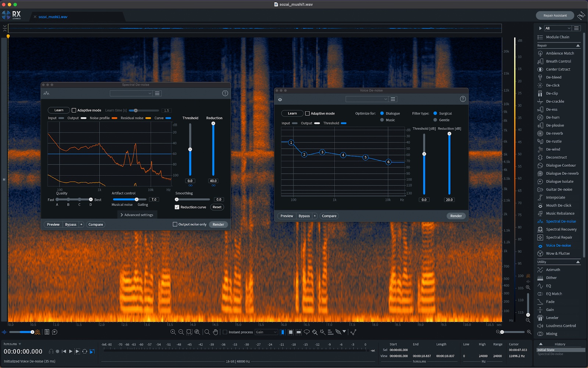Select Gentle filter type

[435, 120]
